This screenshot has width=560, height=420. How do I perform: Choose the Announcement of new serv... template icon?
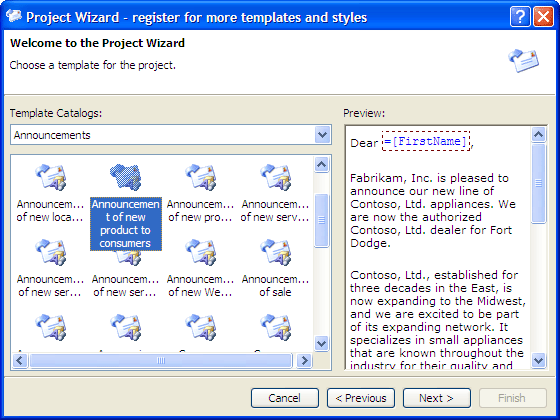pyautogui.click(x=275, y=177)
